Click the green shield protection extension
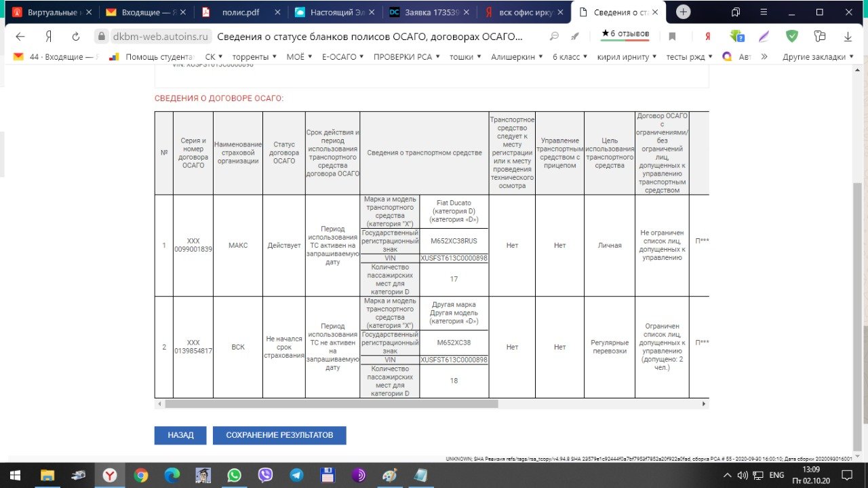The image size is (868, 488). [792, 37]
